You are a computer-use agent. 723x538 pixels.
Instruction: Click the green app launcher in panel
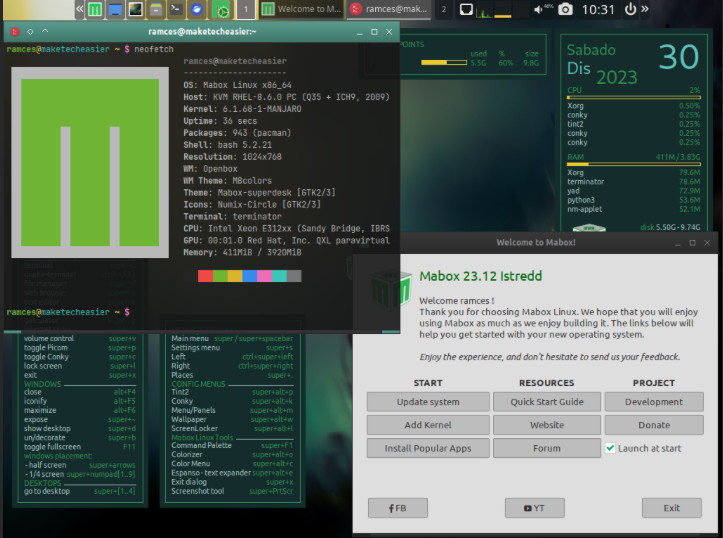click(222, 9)
